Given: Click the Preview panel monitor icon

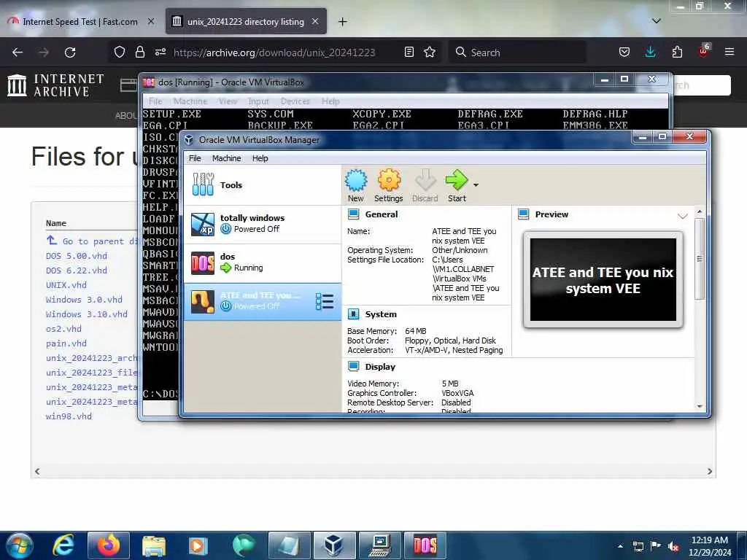Looking at the screenshot, I should (x=524, y=214).
